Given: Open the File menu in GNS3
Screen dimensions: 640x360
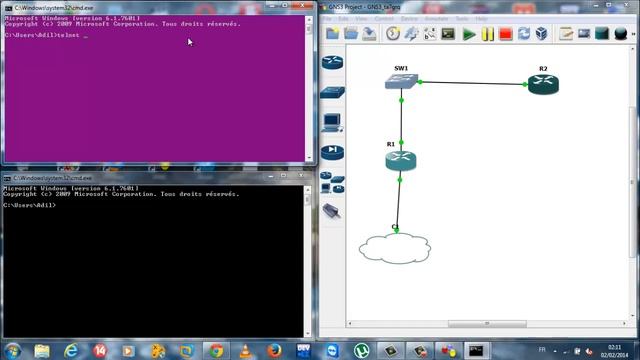Looking at the screenshot, I should [x=327, y=19].
